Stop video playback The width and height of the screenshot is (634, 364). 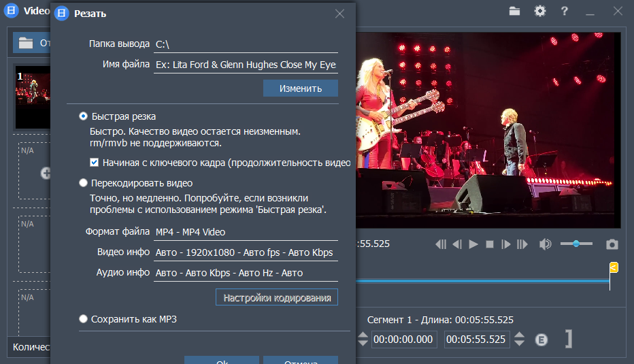tap(490, 244)
